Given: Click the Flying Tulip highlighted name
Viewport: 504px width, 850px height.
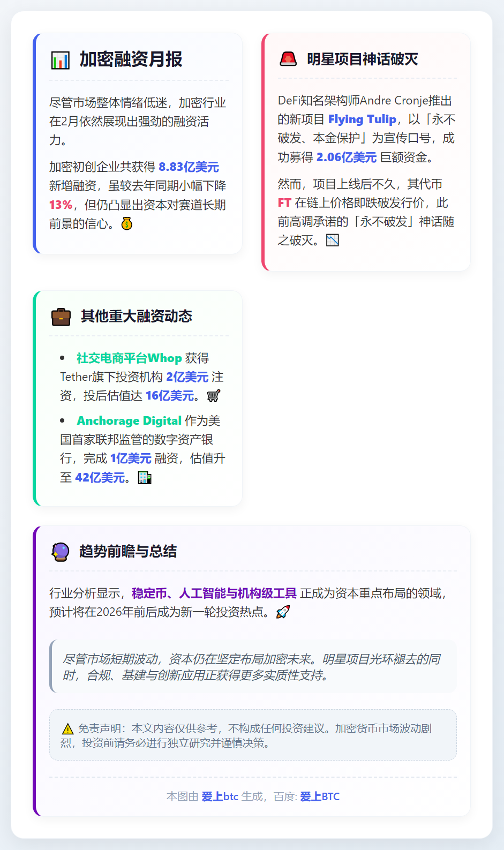Looking at the screenshot, I should point(362,119).
